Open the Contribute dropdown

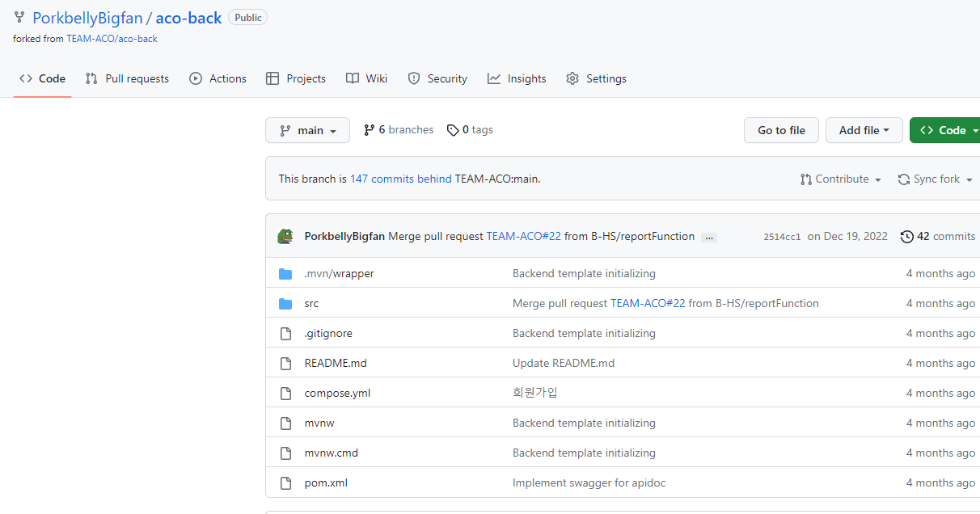(841, 179)
